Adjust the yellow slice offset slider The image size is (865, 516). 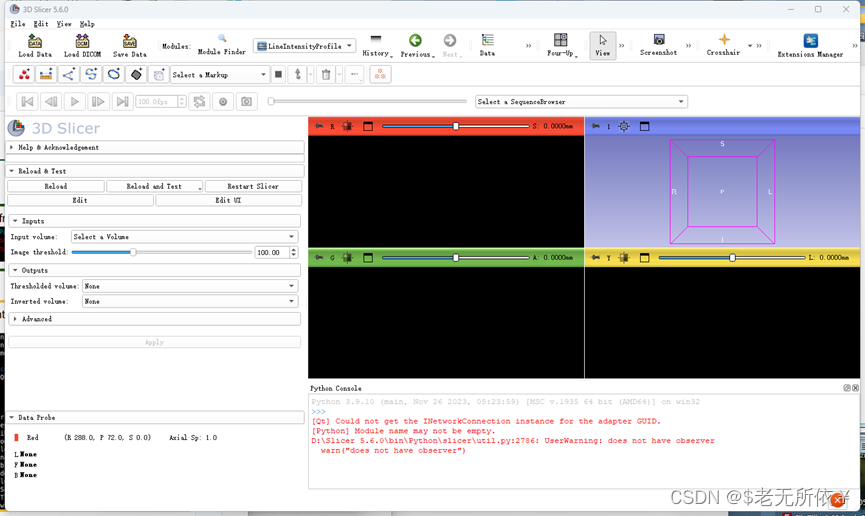(x=732, y=258)
